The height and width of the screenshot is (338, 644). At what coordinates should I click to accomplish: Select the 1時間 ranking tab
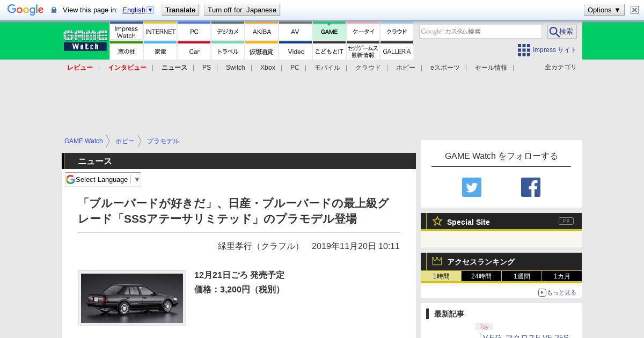tap(441, 276)
